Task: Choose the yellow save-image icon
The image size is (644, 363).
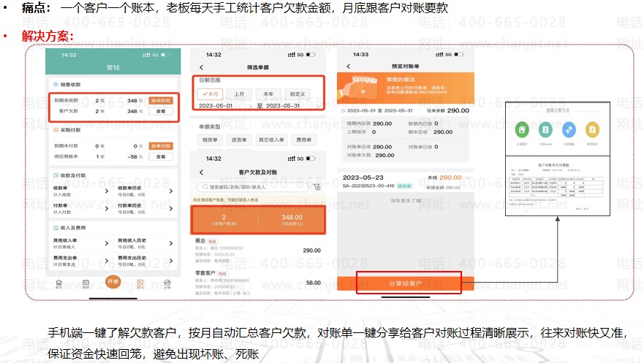Action: point(592,130)
